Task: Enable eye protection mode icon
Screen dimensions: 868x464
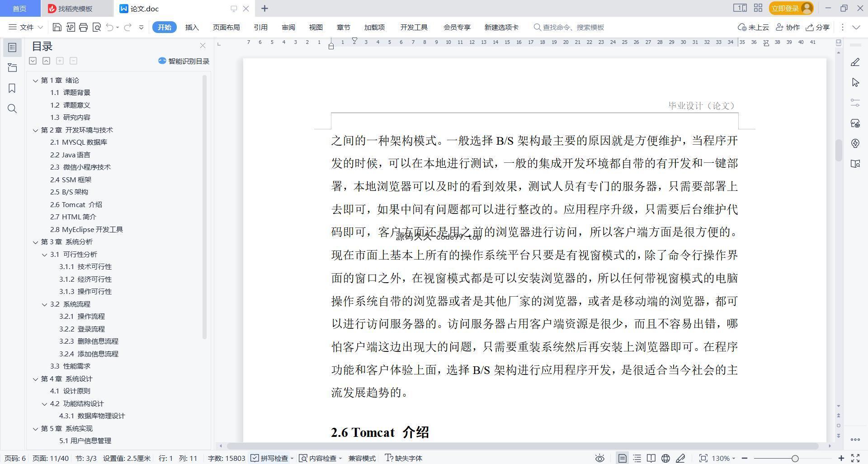Action: point(599,458)
